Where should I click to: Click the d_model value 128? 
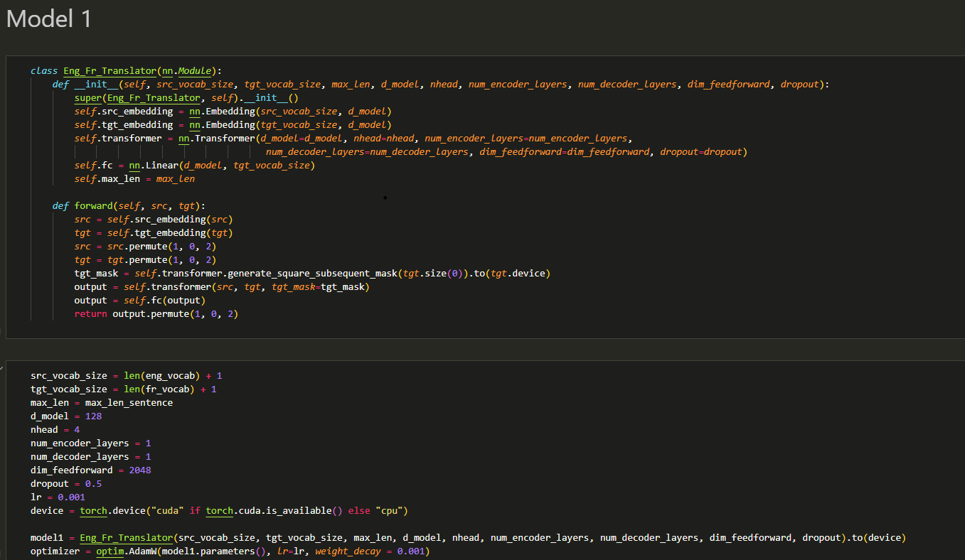[x=93, y=416]
